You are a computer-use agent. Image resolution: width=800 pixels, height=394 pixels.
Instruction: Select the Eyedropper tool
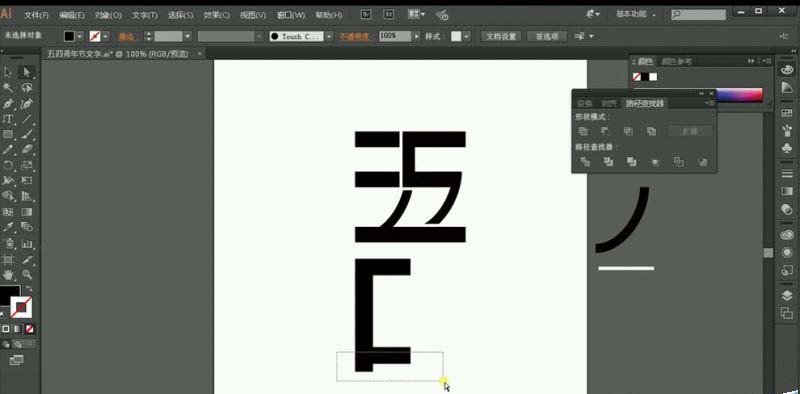tap(8, 227)
